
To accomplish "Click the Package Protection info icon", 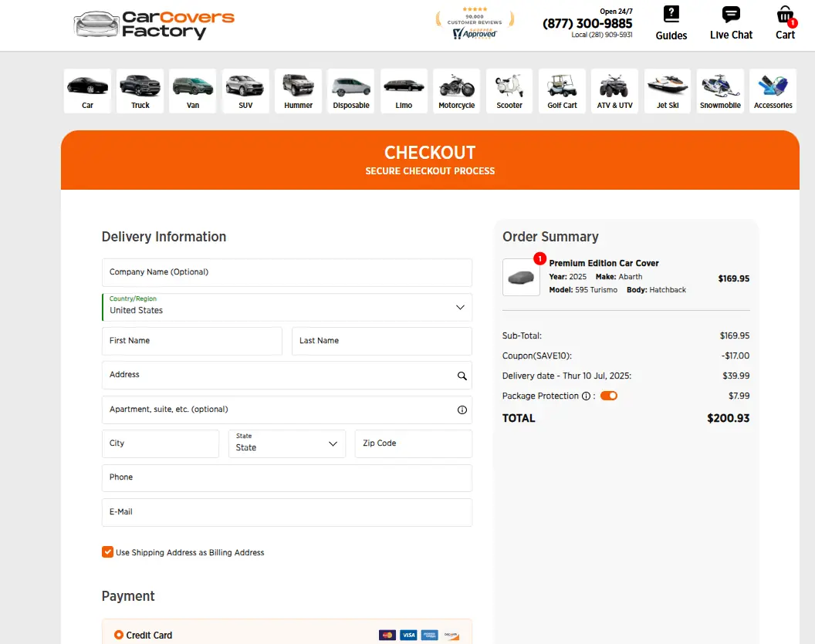I will (586, 396).
